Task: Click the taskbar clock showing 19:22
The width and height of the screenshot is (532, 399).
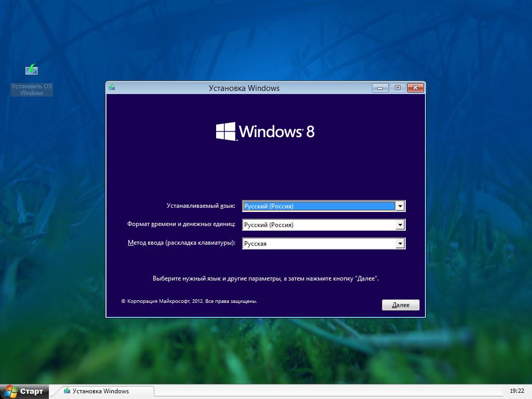Action: pyautogui.click(x=516, y=391)
